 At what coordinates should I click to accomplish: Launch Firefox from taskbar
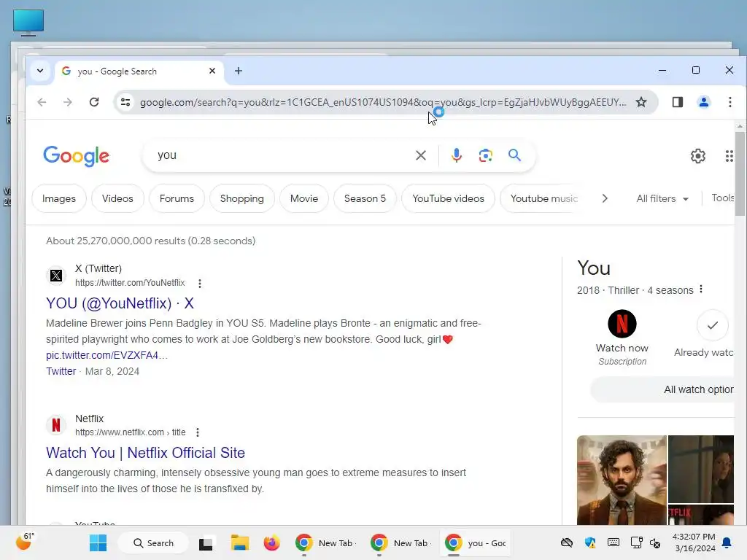coord(271,542)
